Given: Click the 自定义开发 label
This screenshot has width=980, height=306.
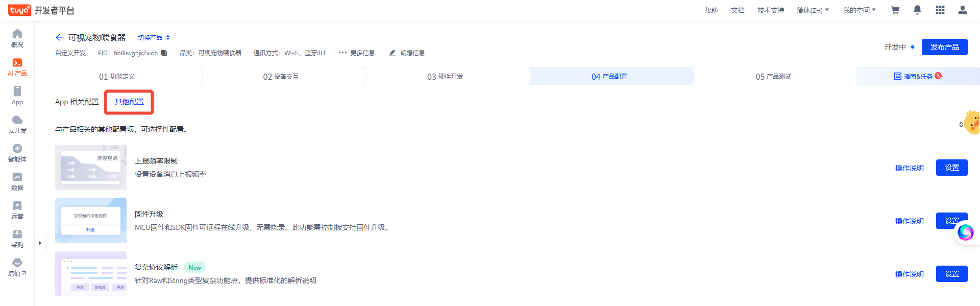Looking at the screenshot, I should click(x=70, y=53).
